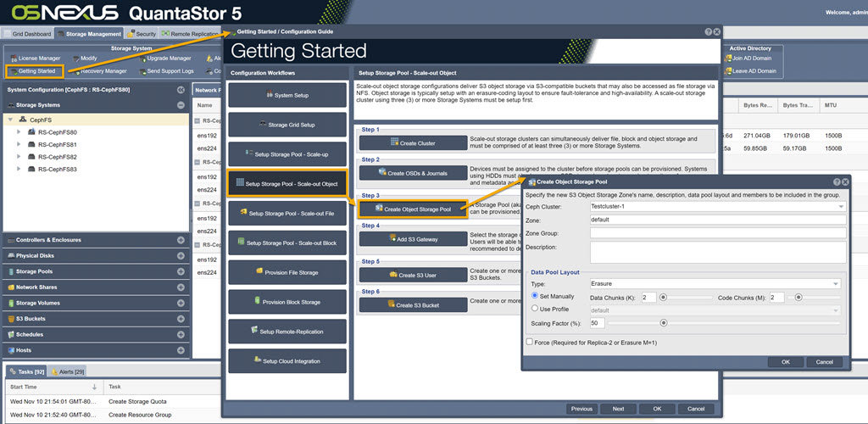Click Leave AD Domain
Screen dimensions: 868x424
(750, 71)
